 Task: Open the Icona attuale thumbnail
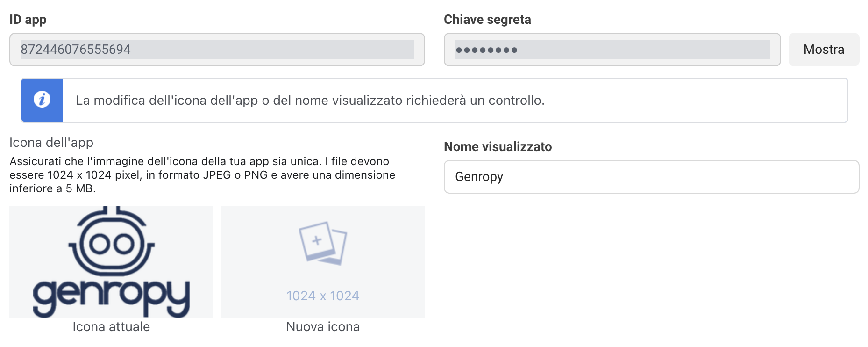pos(111,262)
